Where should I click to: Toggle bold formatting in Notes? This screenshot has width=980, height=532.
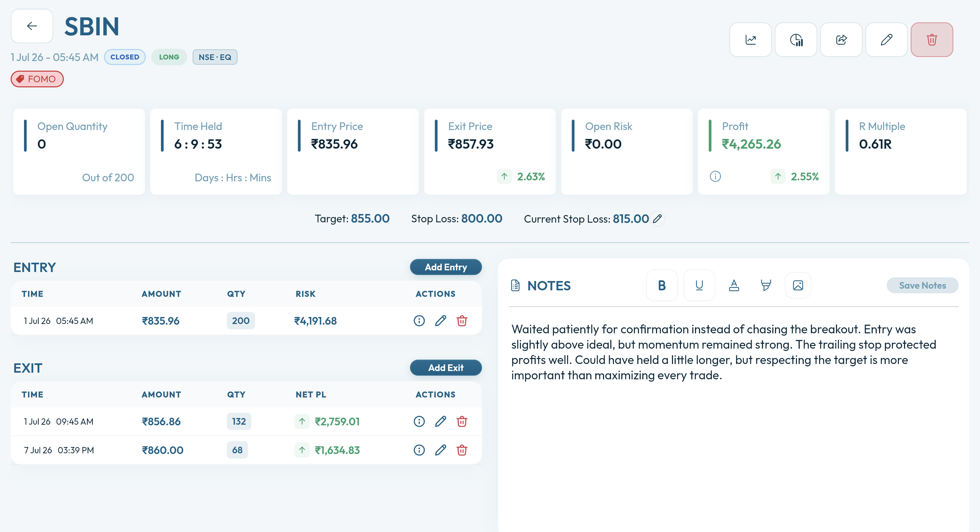point(662,285)
